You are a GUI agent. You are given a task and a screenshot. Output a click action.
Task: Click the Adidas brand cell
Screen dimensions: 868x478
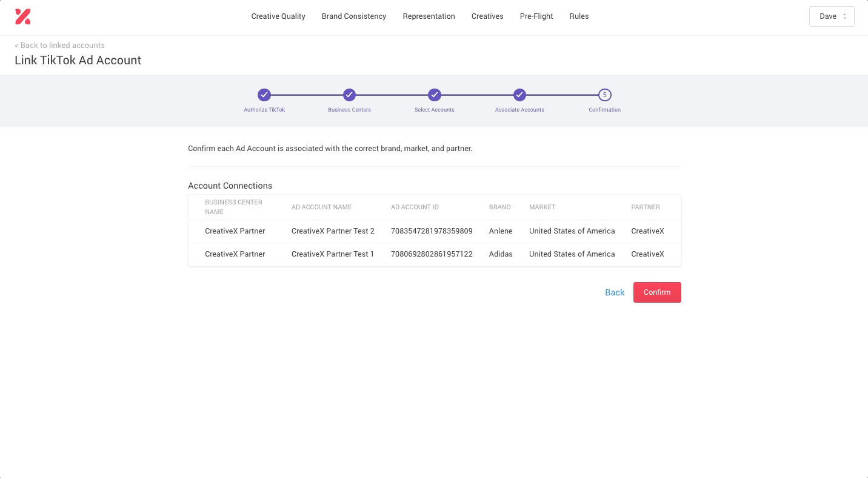[x=501, y=254]
